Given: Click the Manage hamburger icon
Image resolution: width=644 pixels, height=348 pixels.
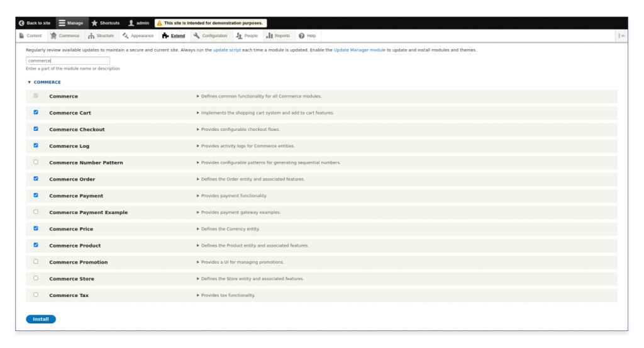Looking at the screenshot, I should (x=62, y=23).
